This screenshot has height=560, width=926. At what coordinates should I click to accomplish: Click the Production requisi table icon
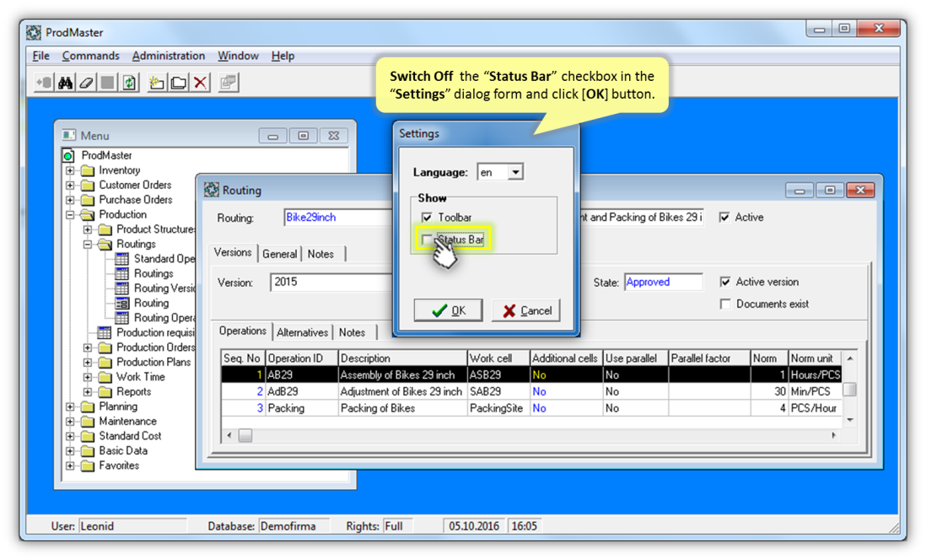[x=105, y=332]
